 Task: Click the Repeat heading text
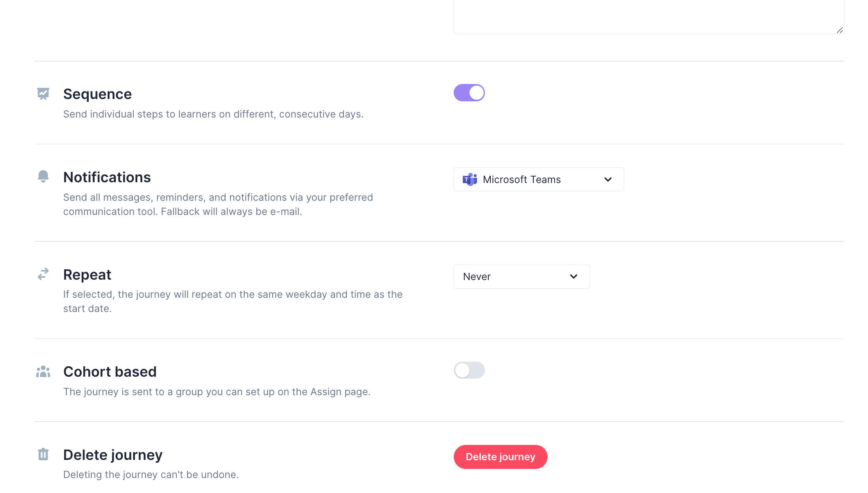87,274
